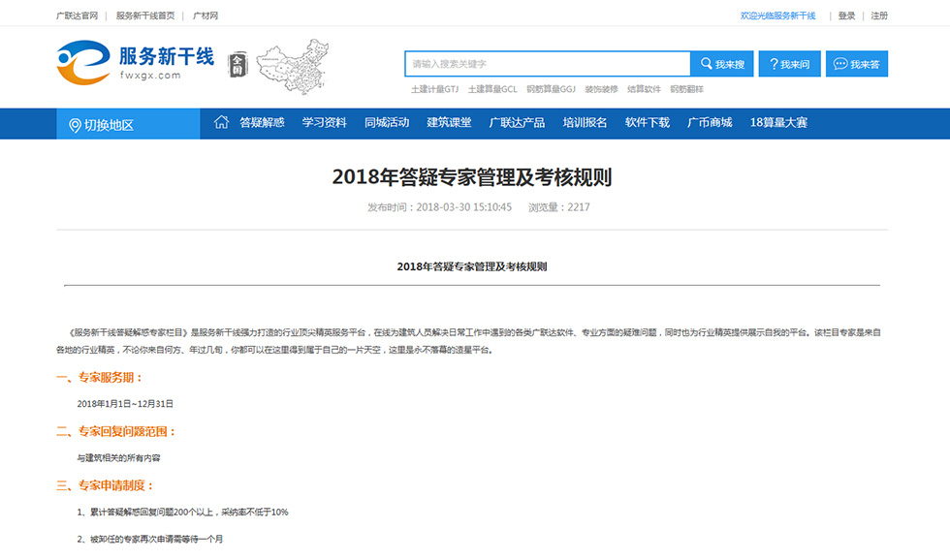Open the 答疑解惑 navigation tab

(262, 123)
